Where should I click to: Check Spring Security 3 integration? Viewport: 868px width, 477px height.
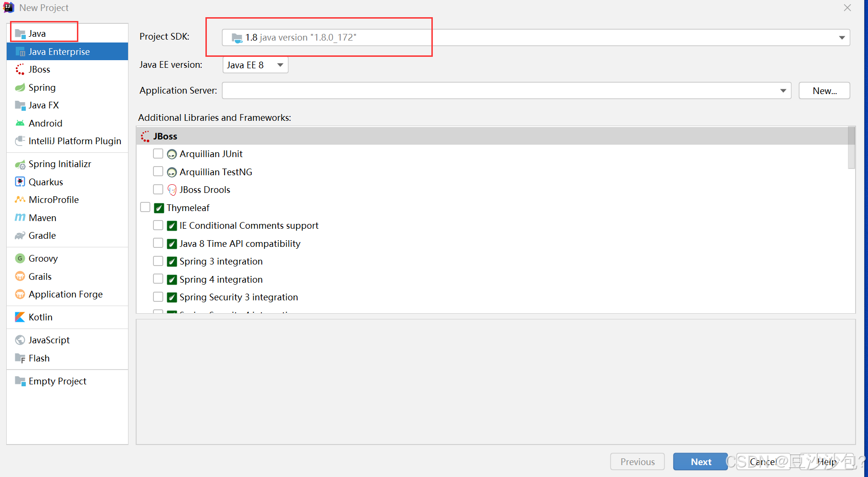pyautogui.click(x=158, y=297)
